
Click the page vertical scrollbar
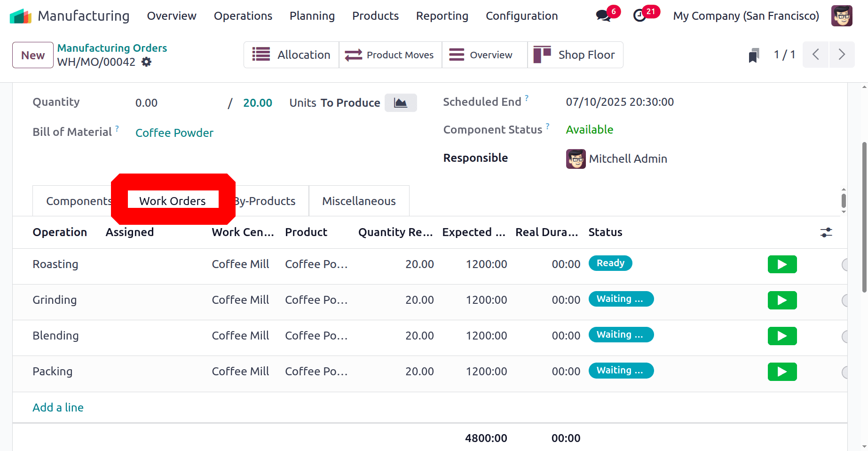(864, 217)
